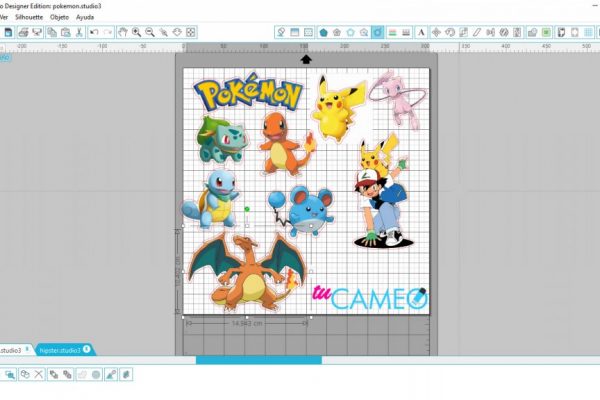Open the Move panel icon
This screenshot has height=400, width=600.
pyautogui.click(x=436, y=32)
